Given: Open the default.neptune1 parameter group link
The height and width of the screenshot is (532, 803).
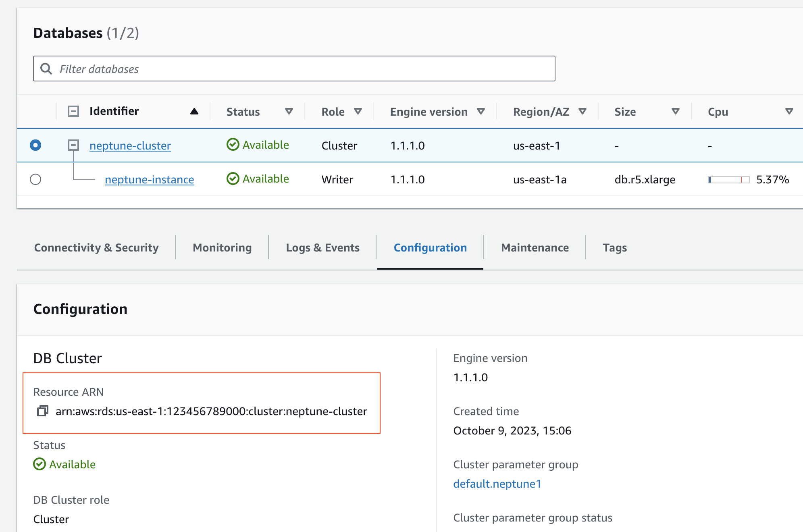Looking at the screenshot, I should tap(497, 484).
